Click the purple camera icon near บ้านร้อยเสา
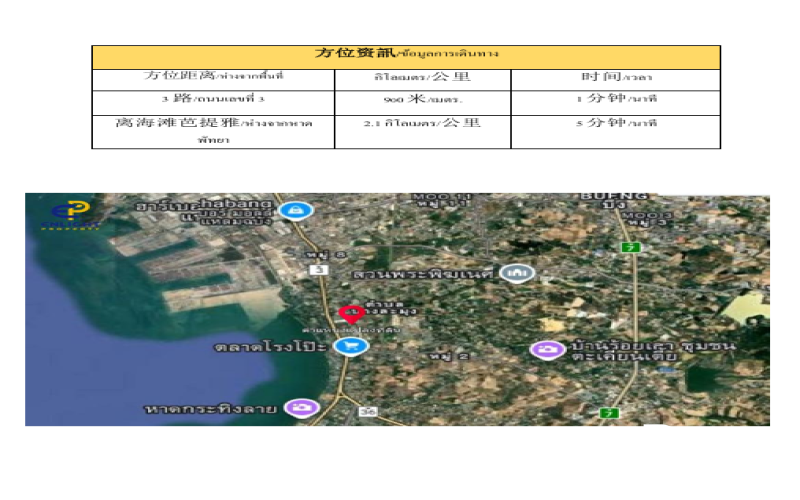The image size is (800, 500). (x=546, y=349)
